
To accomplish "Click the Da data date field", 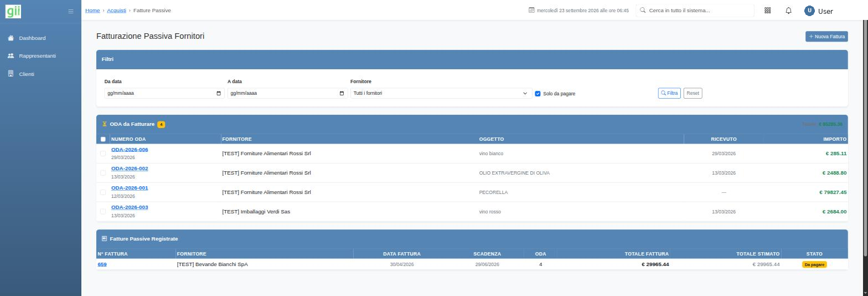I will (x=164, y=93).
